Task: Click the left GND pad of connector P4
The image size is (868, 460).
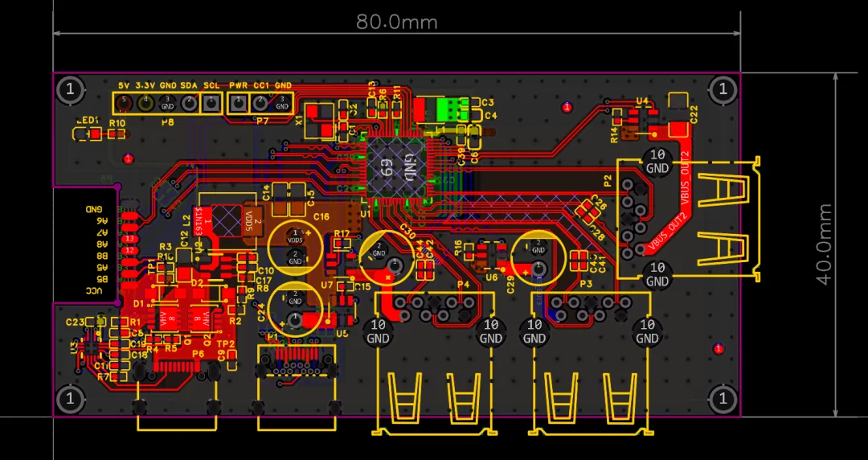Action: point(379,331)
